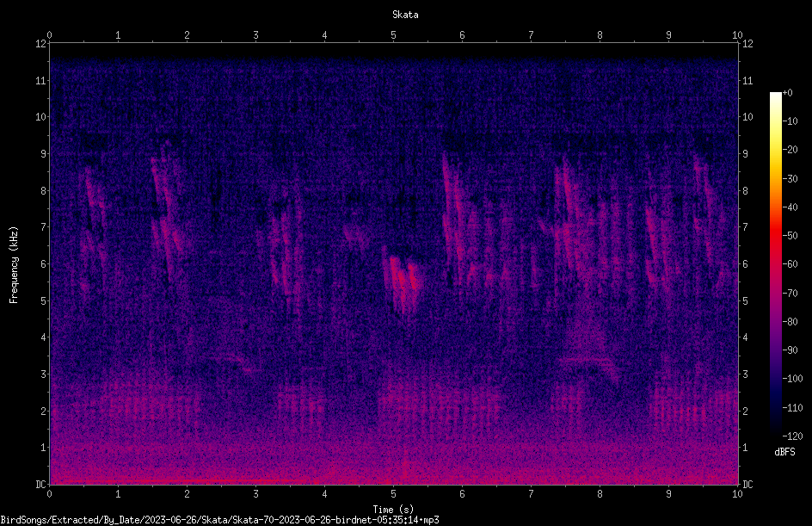
Task: Click the '-120' color scale label
Action: (792, 436)
